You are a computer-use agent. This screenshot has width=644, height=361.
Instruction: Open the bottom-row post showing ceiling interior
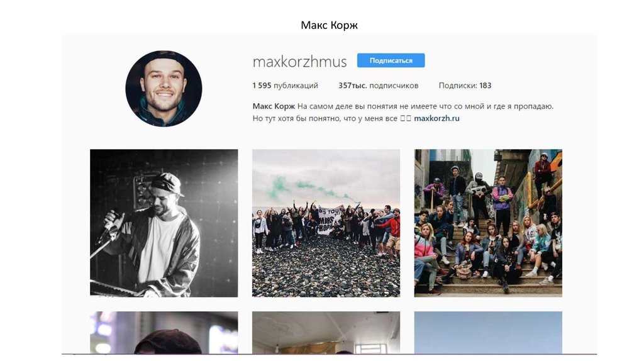click(326, 332)
